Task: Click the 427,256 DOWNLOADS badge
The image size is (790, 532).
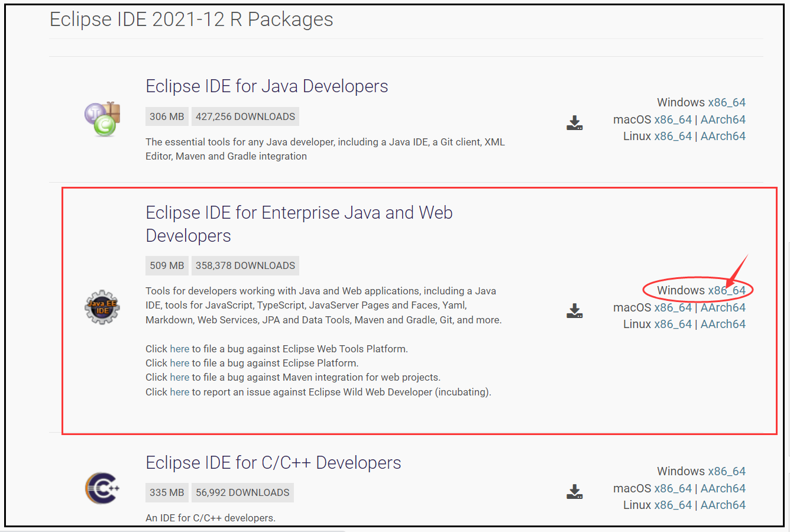Action: click(245, 116)
